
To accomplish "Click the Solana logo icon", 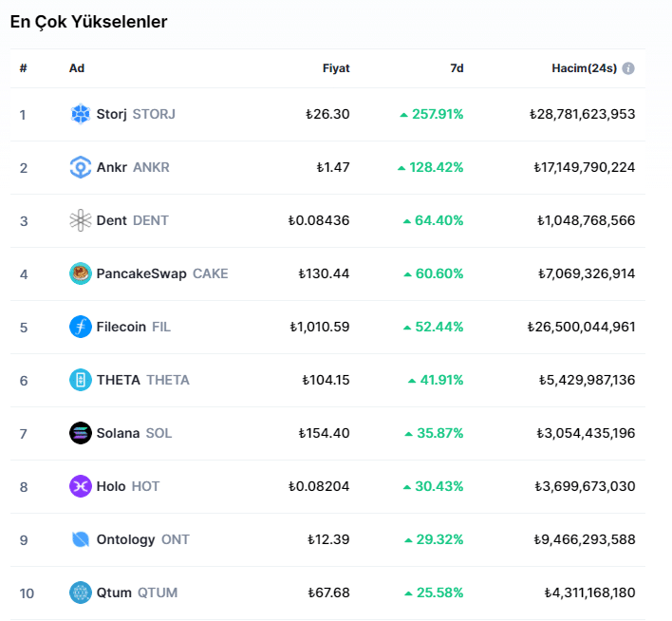I will coord(81,433).
